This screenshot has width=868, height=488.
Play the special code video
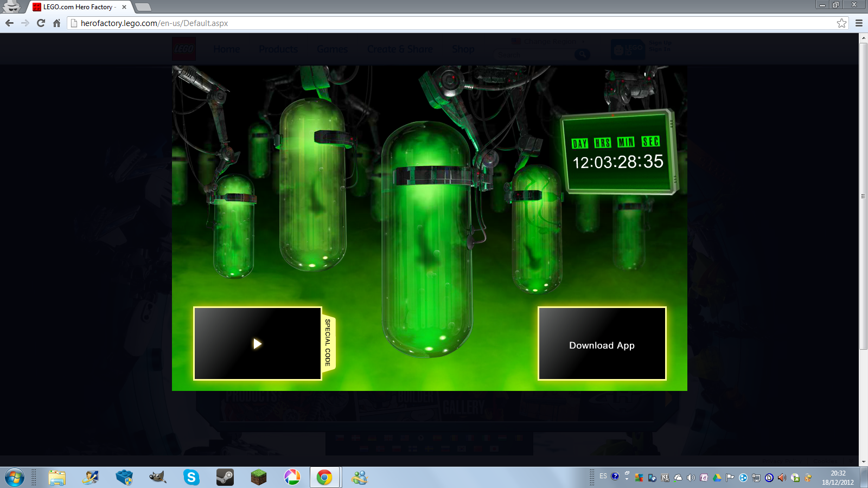pos(258,344)
